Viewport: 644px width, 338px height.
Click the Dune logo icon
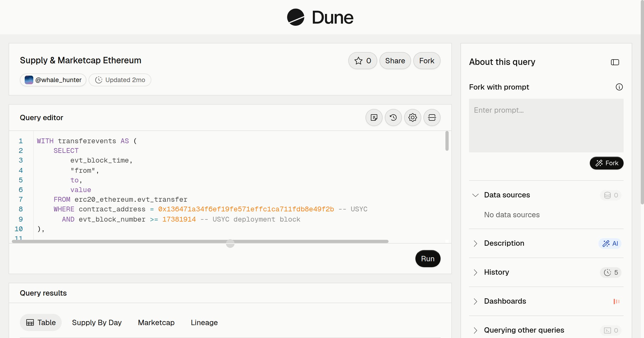(295, 17)
